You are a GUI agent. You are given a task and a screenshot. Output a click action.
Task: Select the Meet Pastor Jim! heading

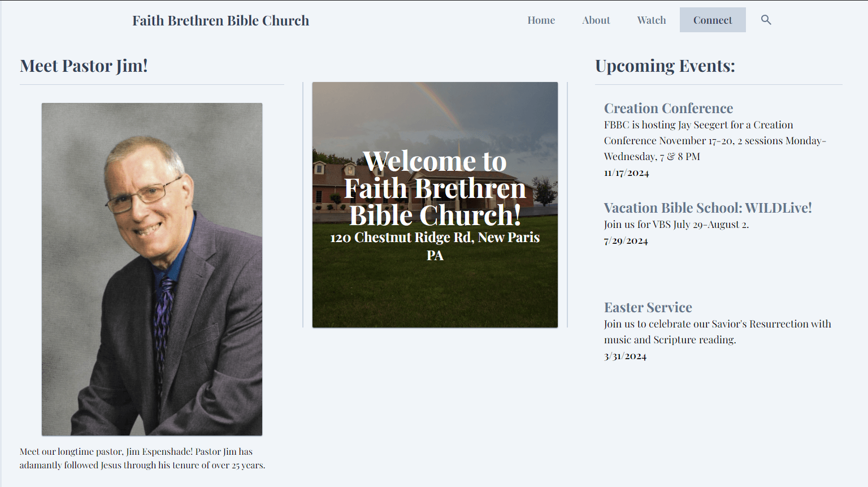84,66
